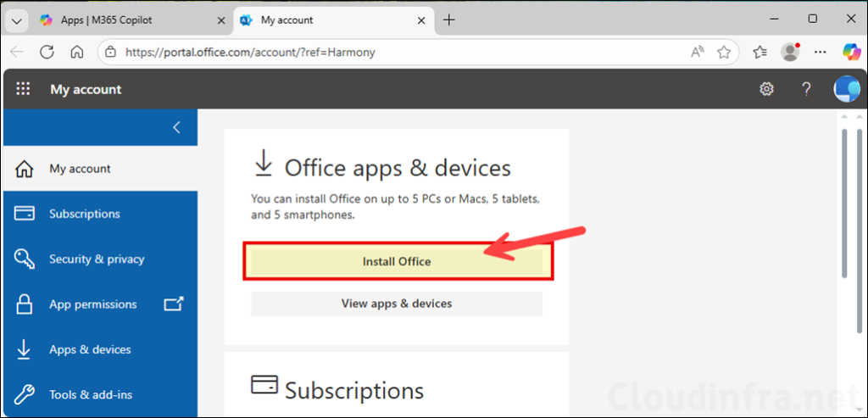Image resolution: width=868 pixels, height=418 pixels.
Task: Open the settings gear in header
Action: point(766,88)
